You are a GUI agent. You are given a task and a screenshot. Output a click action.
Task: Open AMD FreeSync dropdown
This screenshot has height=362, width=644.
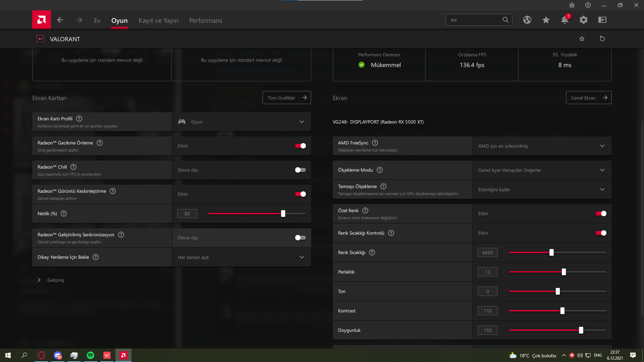tap(542, 146)
